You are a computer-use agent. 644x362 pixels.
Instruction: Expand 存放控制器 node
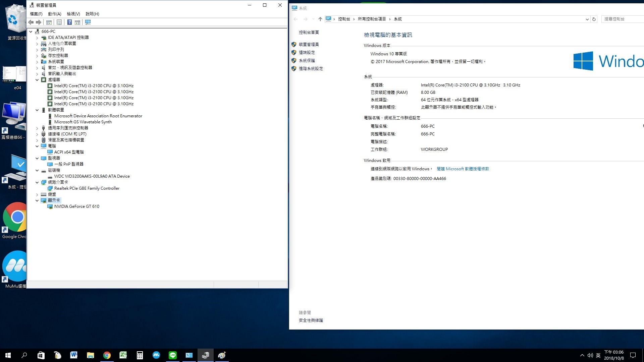[x=37, y=56]
